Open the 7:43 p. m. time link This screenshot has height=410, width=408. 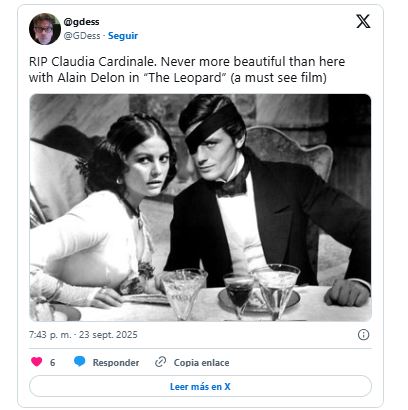(x=50, y=335)
